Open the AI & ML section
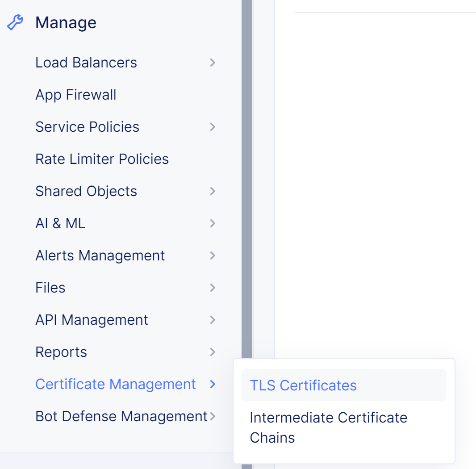The width and height of the screenshot is (476, 469). 60,223
